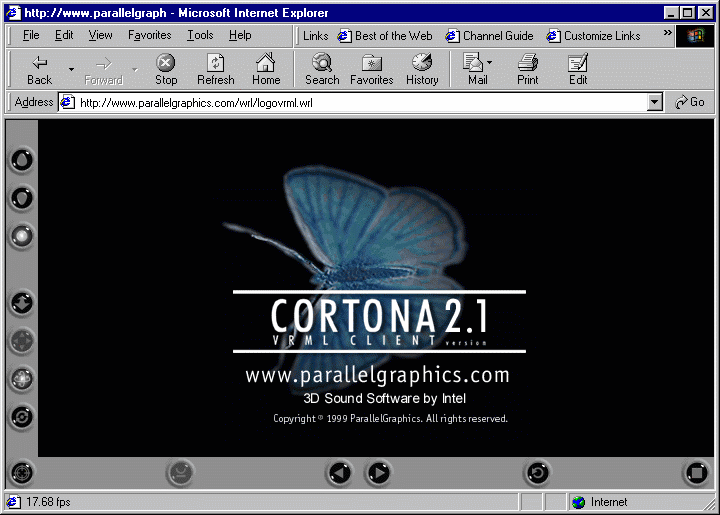Screen dimensions: 720x515
Task: Go to previous viewpoint arrow
Action: click(x=340, y=473)
